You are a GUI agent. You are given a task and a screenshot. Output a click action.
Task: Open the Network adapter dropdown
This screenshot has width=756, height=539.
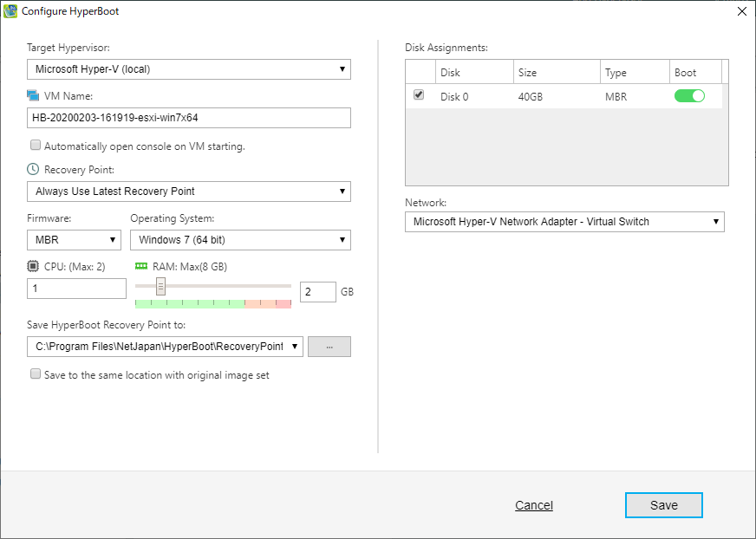[x=564, y=222]
